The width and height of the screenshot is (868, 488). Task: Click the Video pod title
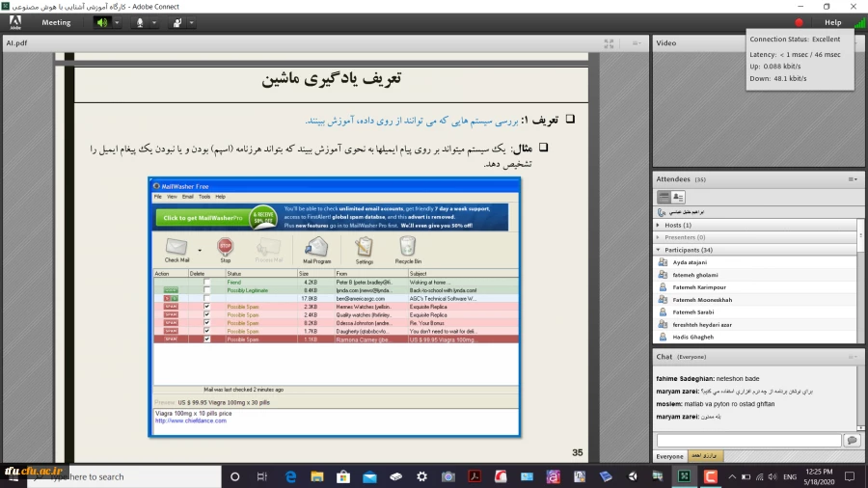coord(665,43)
